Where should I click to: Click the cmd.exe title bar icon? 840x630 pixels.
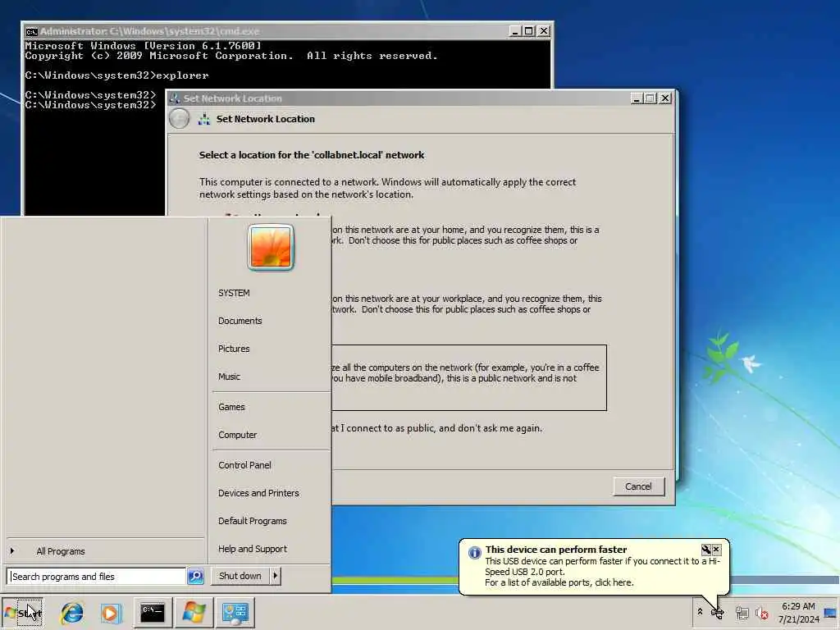click(32, 31)
